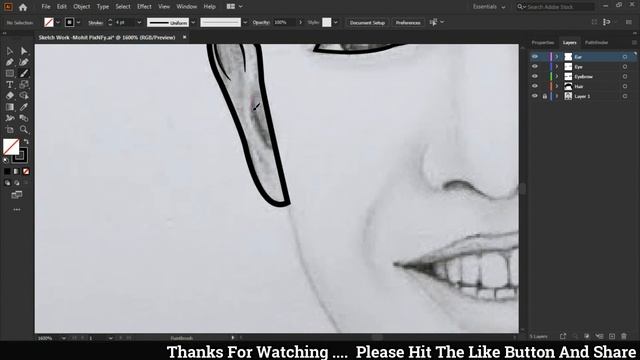640x360 pixels.
Task: Open the stroke weight dropdown
Action: tap(139, 22)
